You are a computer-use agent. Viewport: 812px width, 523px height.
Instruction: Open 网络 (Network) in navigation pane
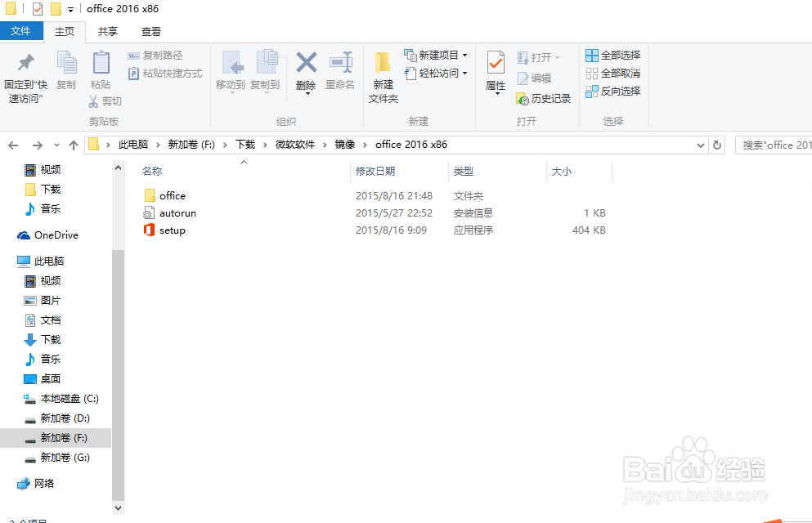click(35, 484)
